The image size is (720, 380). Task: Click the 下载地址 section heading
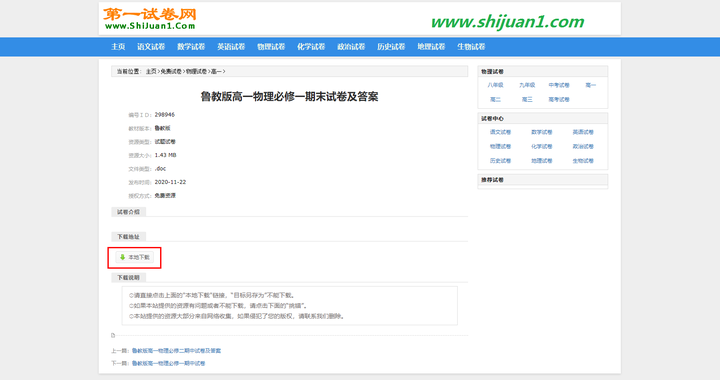point(128,237)
